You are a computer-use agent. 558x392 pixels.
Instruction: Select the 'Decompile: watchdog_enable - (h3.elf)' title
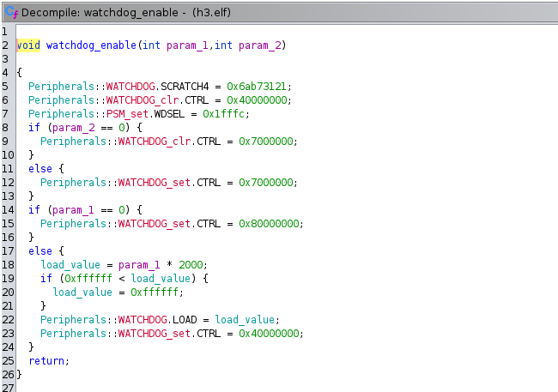(x=126, y=13)
